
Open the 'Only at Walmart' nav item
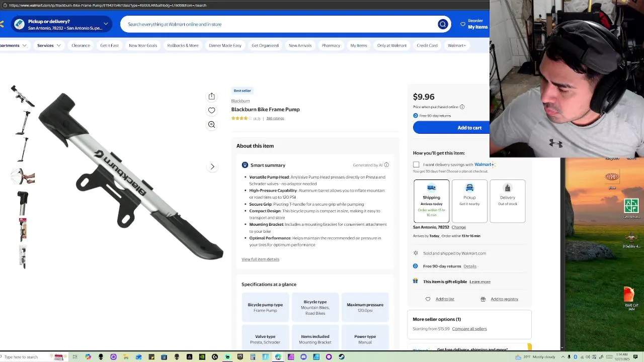click(x=392, y=45)
